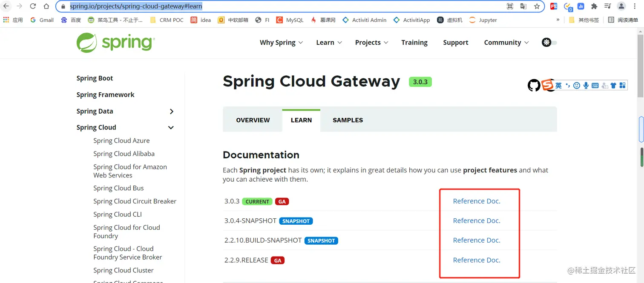Screen dimensions: 644x283
Task: Click the Spring logo to go home
Action: pyautogui.click(x=115, y=43)
